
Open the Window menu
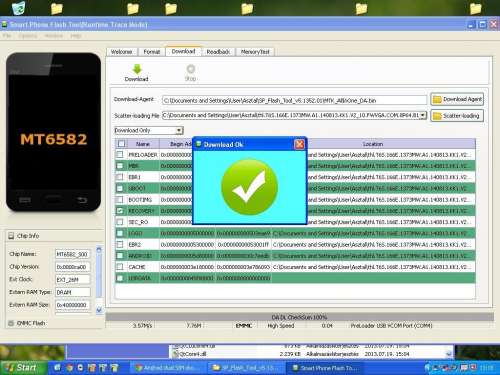click(54, 36)
